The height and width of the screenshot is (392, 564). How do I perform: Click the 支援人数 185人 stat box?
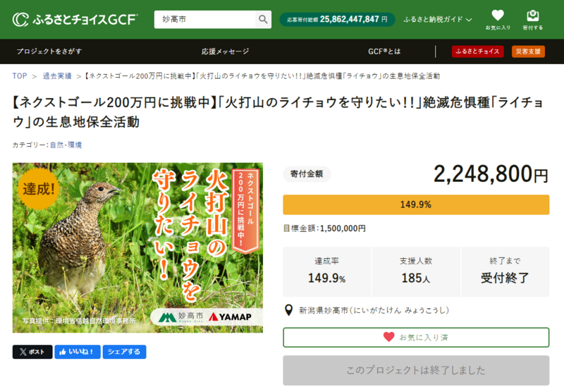[x=416, y=271]
